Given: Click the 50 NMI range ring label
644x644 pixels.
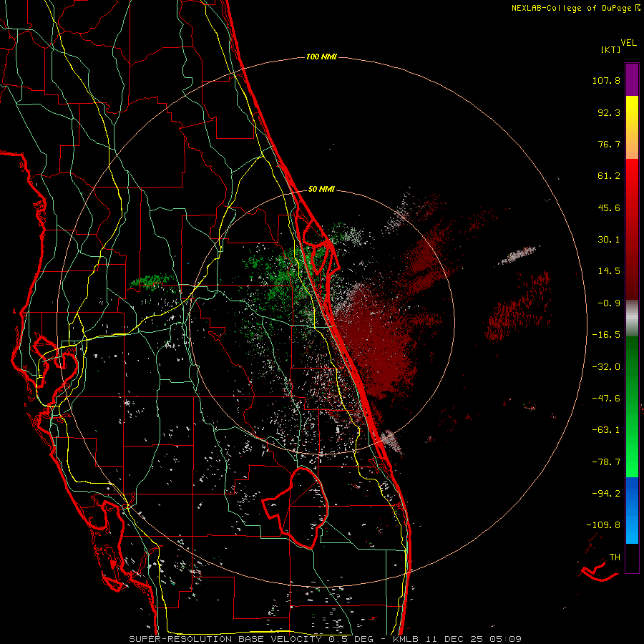Looking at the screenshot, I should (x=321, y=190).
